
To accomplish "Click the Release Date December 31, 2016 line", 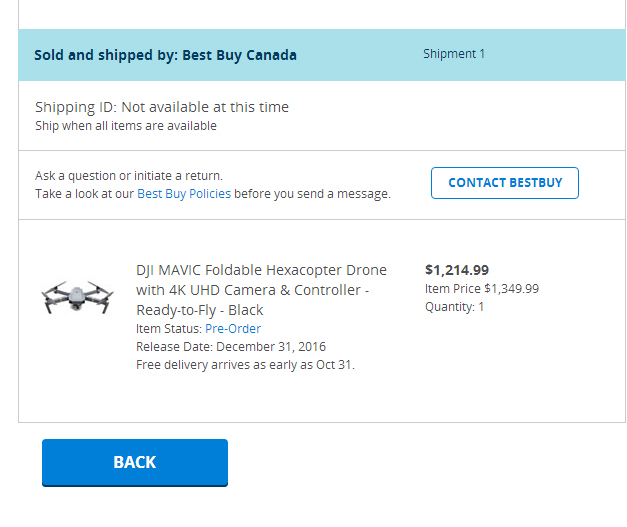I will (x=231, y=347).
